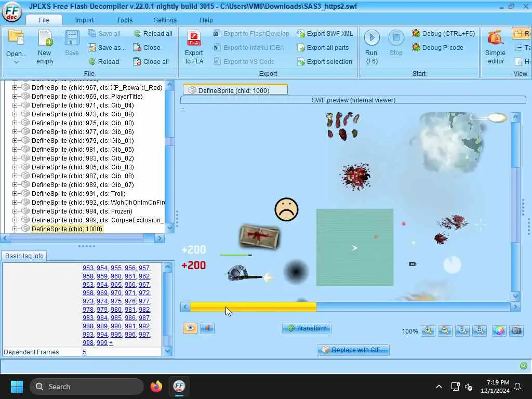Click Export all parts
The image size is (532, 399).
click(x=323, y=47)
